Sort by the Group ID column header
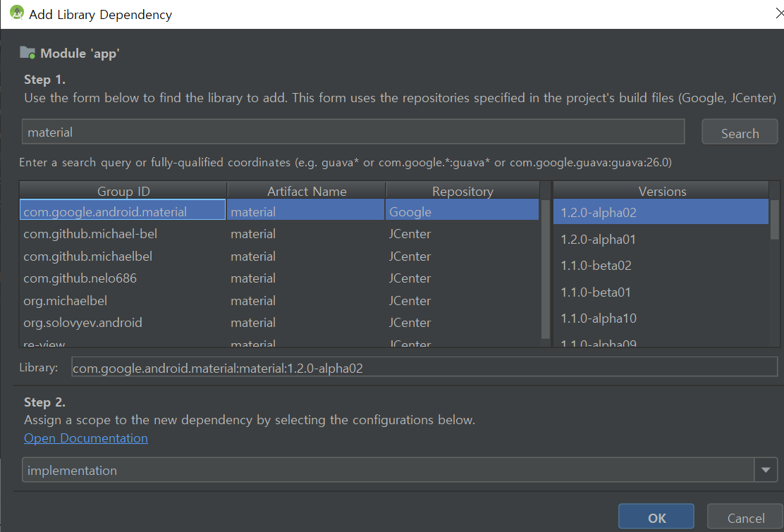Viewport: 784px width, 532px height. tap(123, 191)
